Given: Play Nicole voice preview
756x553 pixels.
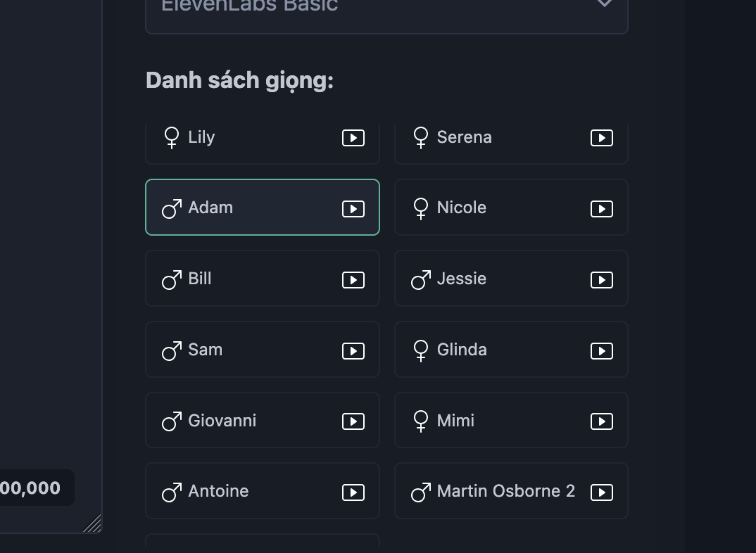Looking at the screenshot, I should coord(602,208).
